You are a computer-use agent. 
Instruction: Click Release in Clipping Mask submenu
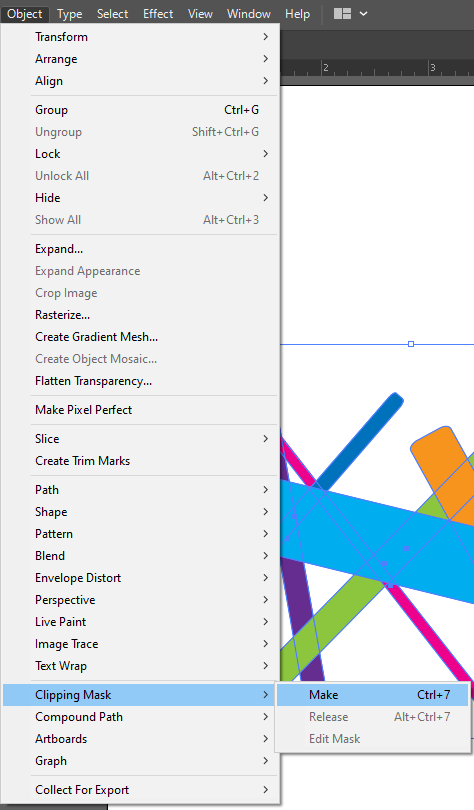point(372,716)
